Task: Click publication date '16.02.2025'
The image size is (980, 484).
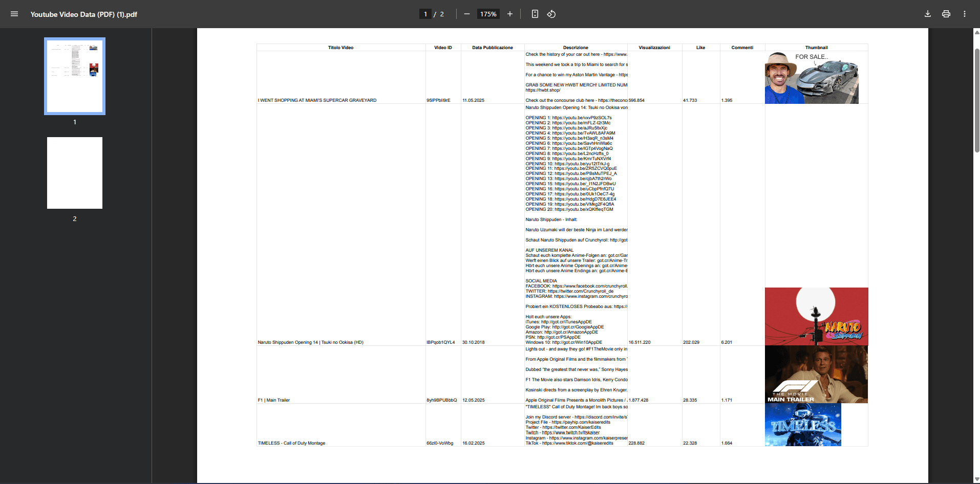Action: (x=473, y=443)
